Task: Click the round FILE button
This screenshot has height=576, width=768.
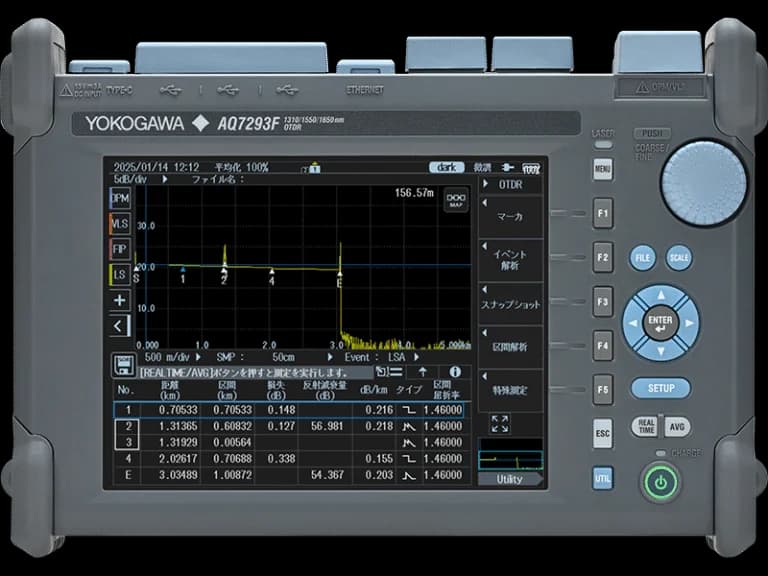Action: click(642, 258)
